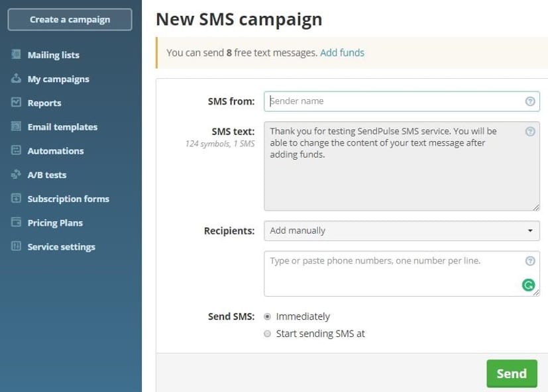
Task: Click the Reports checkmark icon
Action: click(x=16, y=102)
